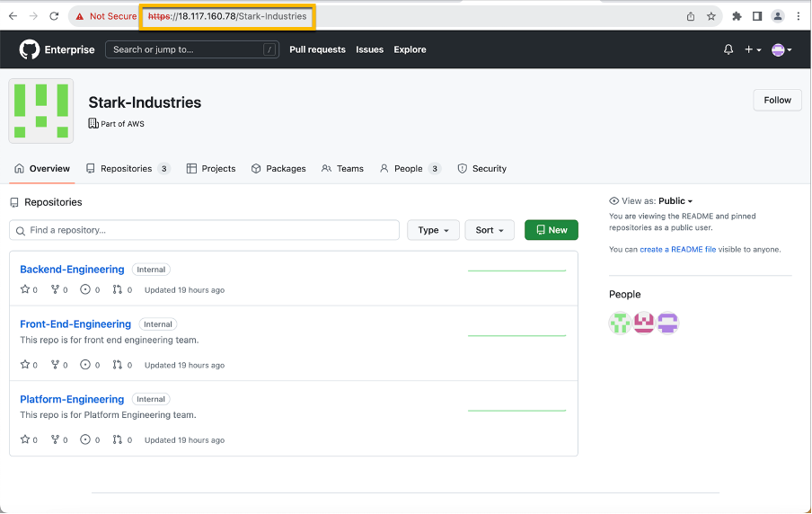Open Pull requests in top navigation
The image size is (812, 514).
pos(317,49)
